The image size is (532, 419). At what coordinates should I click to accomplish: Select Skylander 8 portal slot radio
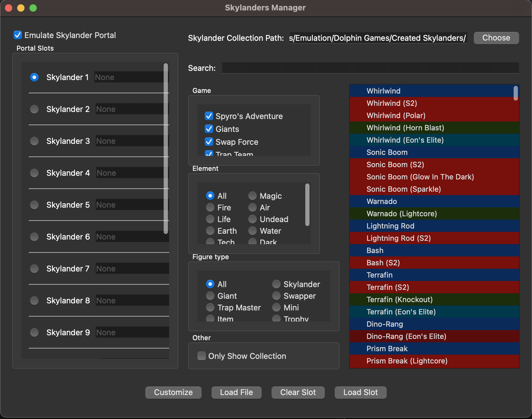(x=34, y=301)
